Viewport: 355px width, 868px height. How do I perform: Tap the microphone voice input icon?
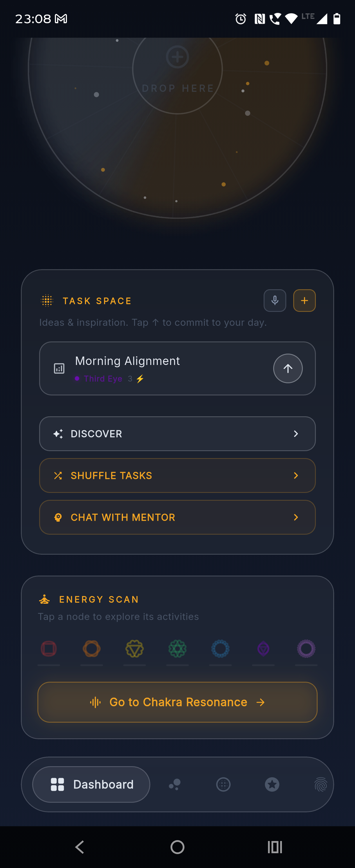click(x=275, y=301)
